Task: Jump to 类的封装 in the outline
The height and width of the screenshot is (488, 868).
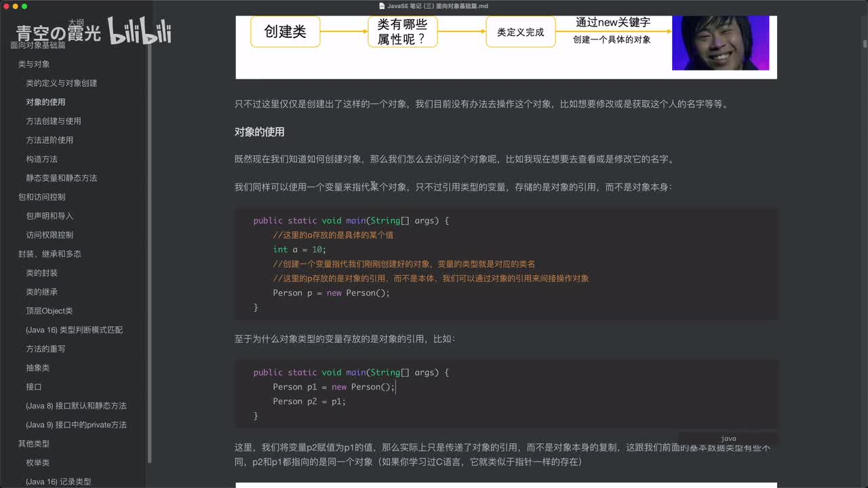Action: tap(41, 273)
